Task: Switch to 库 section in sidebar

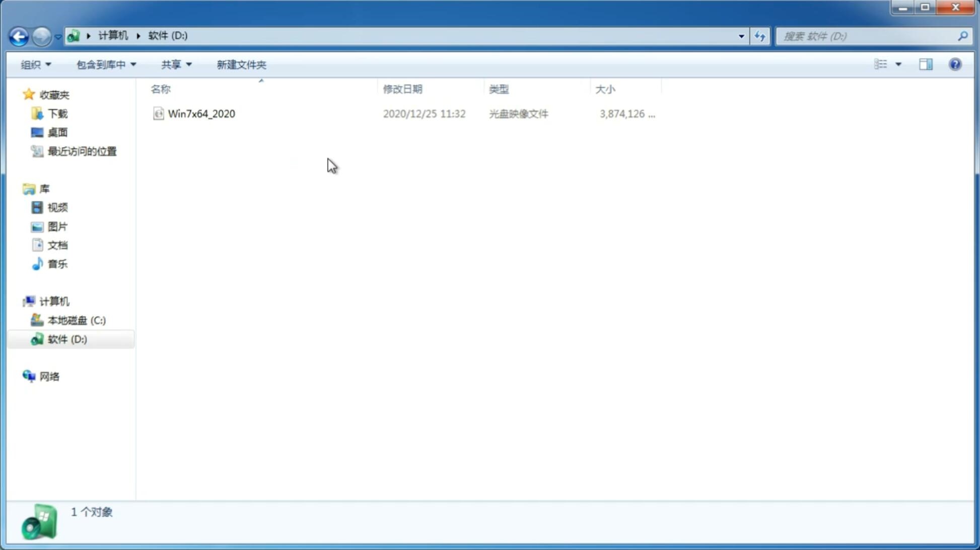Action: pos(44,188)
